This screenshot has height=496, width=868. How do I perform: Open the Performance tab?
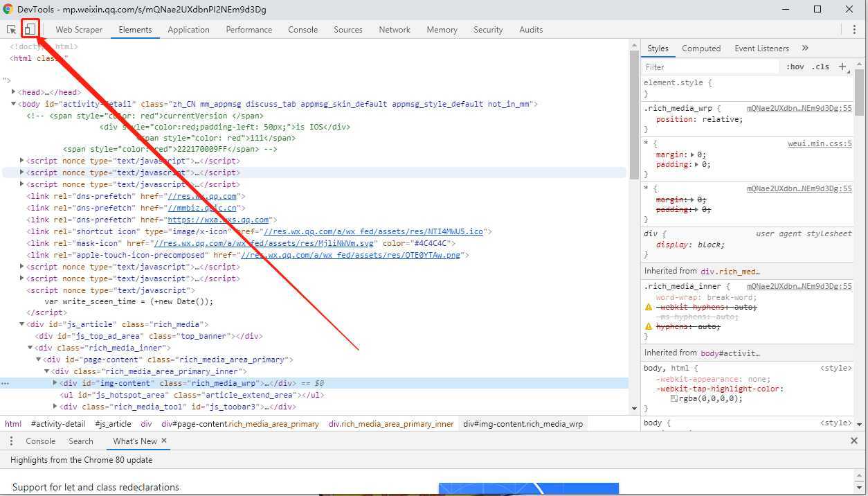(x=249, y=30)
